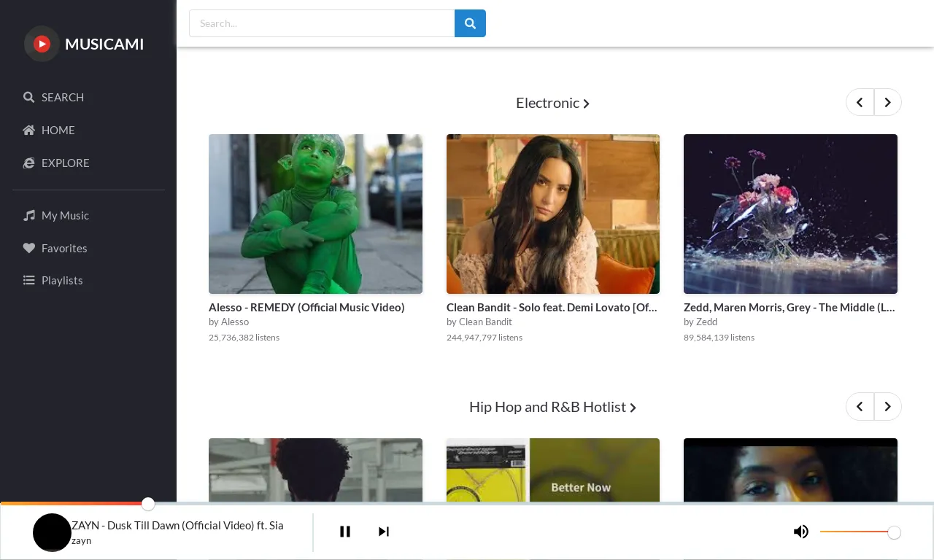Image resolution: width=934 pixels, height=560 pixels.
Task: Open the curly-haired person thumbnail in Hip Hop row
Action: click(315, 470)
